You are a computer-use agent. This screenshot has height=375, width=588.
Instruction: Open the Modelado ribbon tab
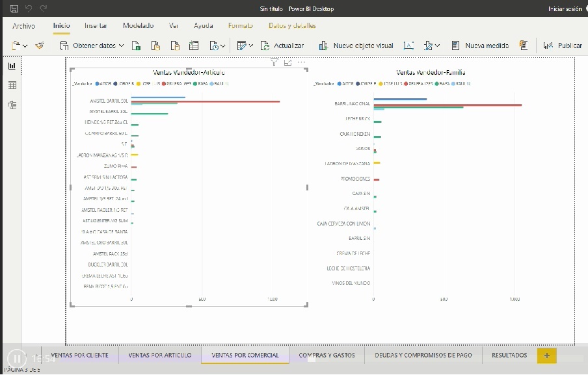coord(138,25)
